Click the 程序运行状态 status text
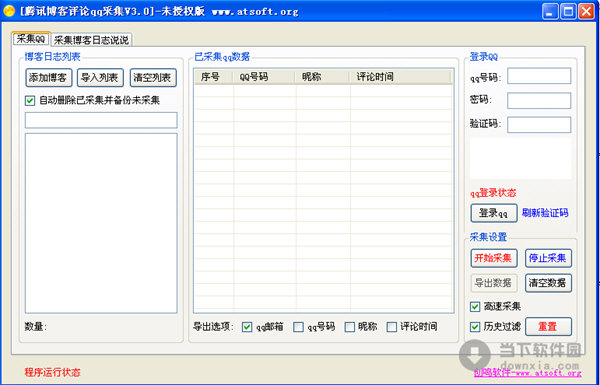Image resolution: width=600 pixels, height=385 pixels. coord(52,372)
